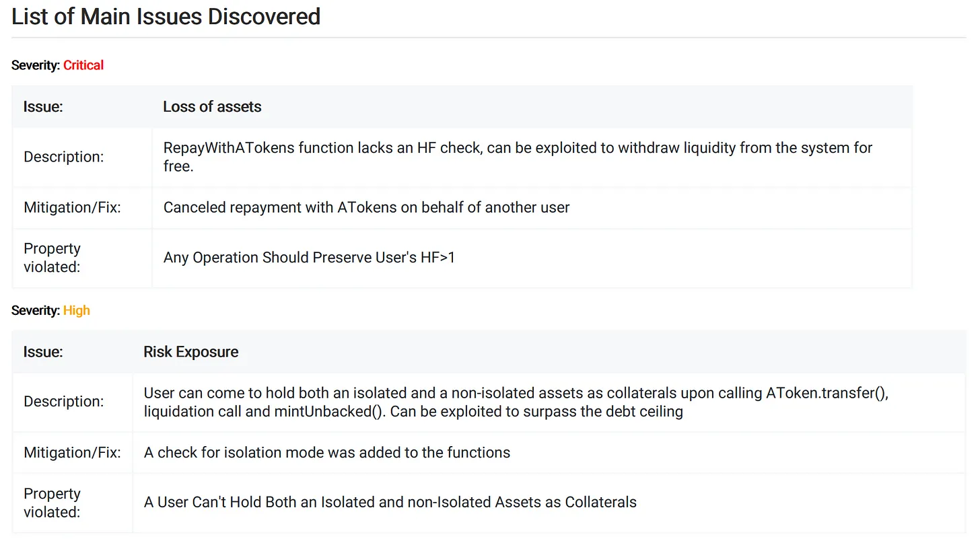Select the "Loss of assets" issue cell

pos(212,106)
